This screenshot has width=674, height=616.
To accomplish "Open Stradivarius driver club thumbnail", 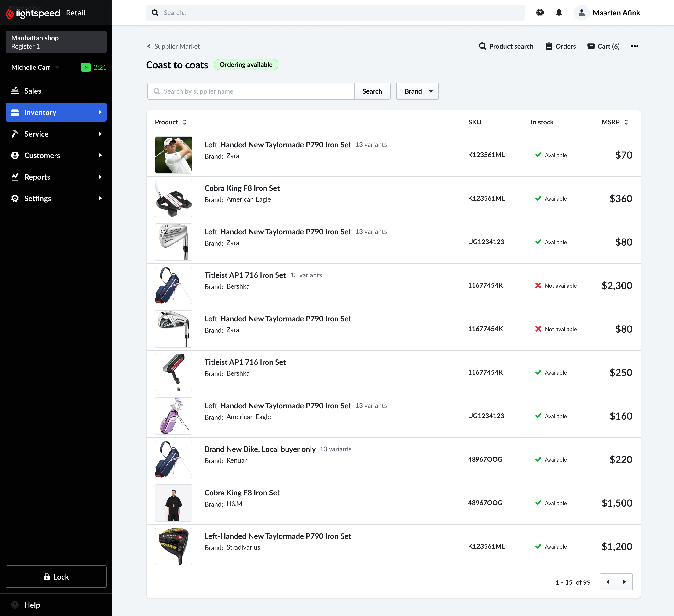I will 173,546.
